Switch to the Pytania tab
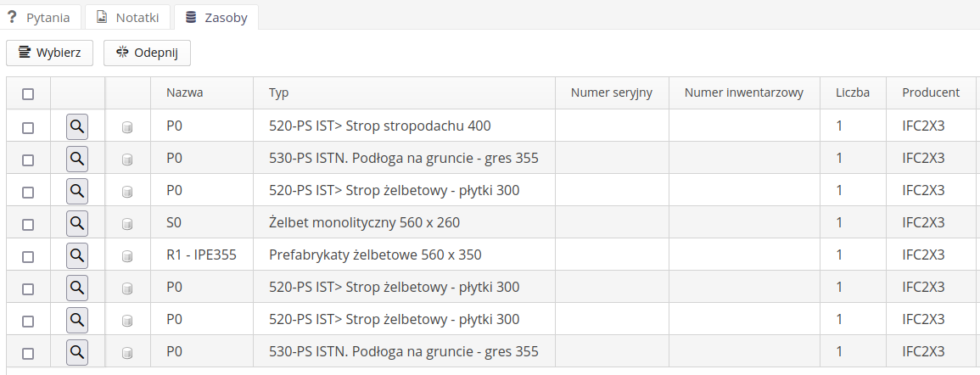Viewport: 980px width, 375px height. pyautogui.click(x=40, y=17)
